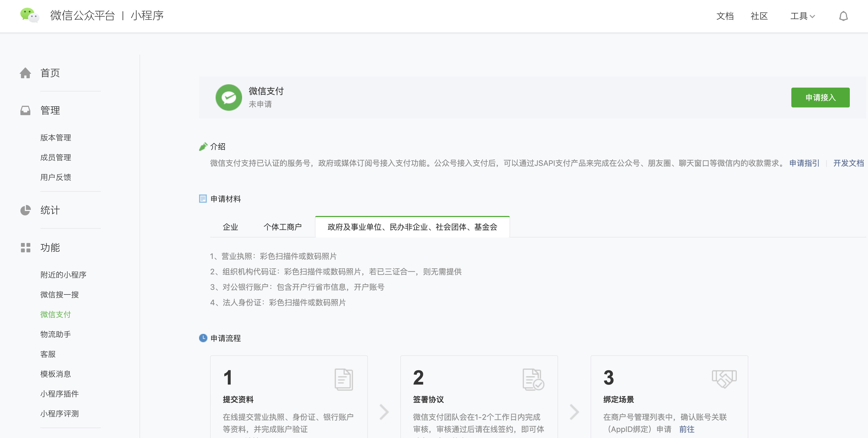This screenshot has width=868, height=438.
Task: Open the 开发文档 link
Action: [x=848, y=163]
